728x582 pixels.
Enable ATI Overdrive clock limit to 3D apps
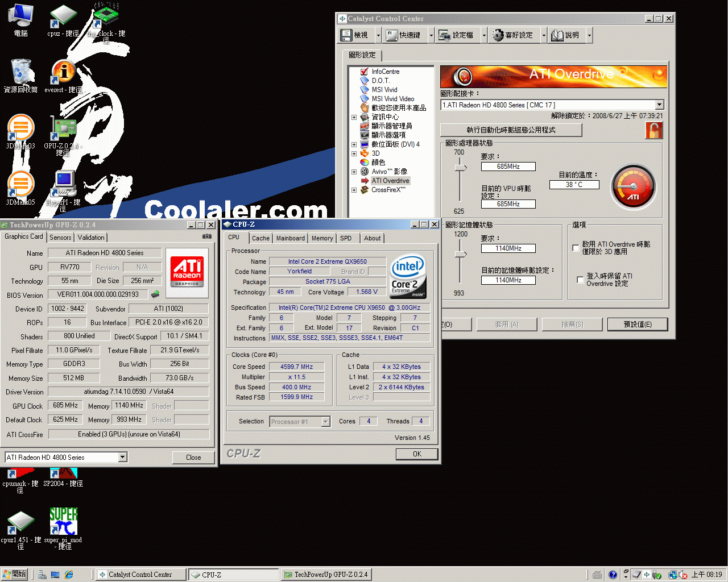click(576, 248)
